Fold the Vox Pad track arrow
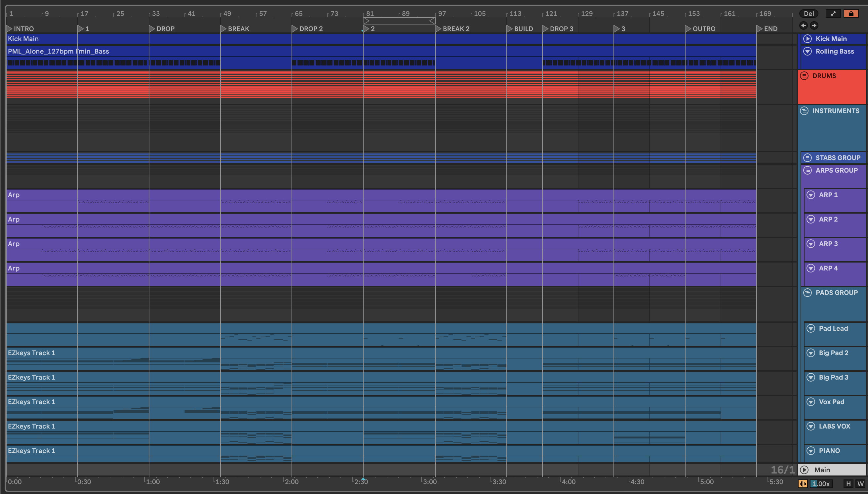This screenshot has width=868, height=494. [811, 402]
